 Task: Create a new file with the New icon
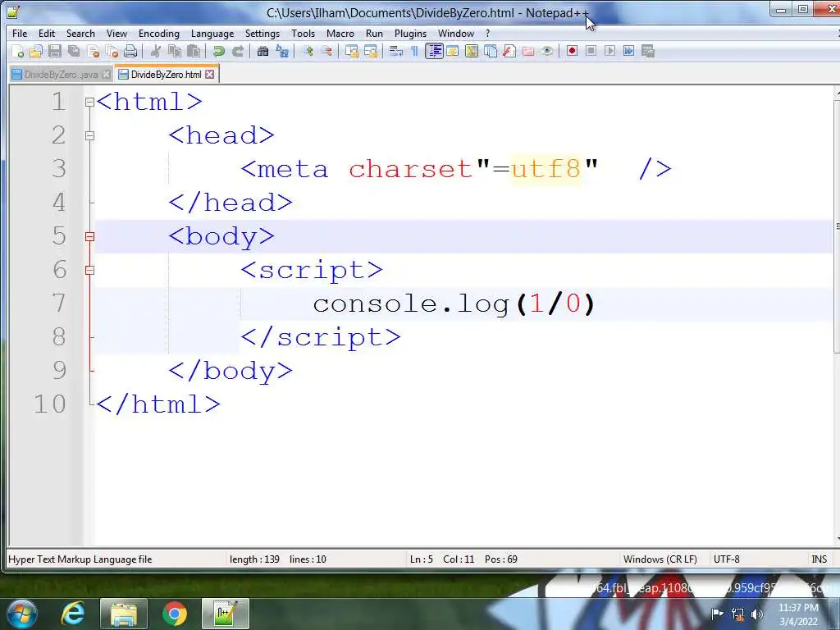[18, 52]
